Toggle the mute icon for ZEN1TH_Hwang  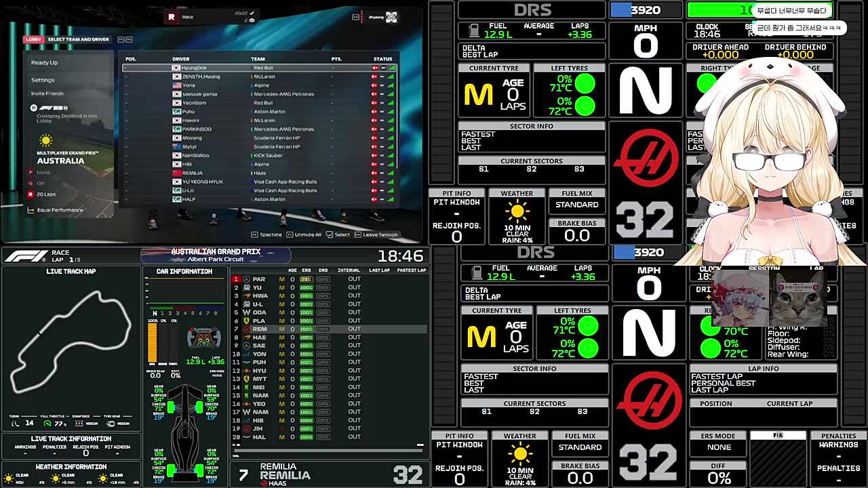pos(374,77)
